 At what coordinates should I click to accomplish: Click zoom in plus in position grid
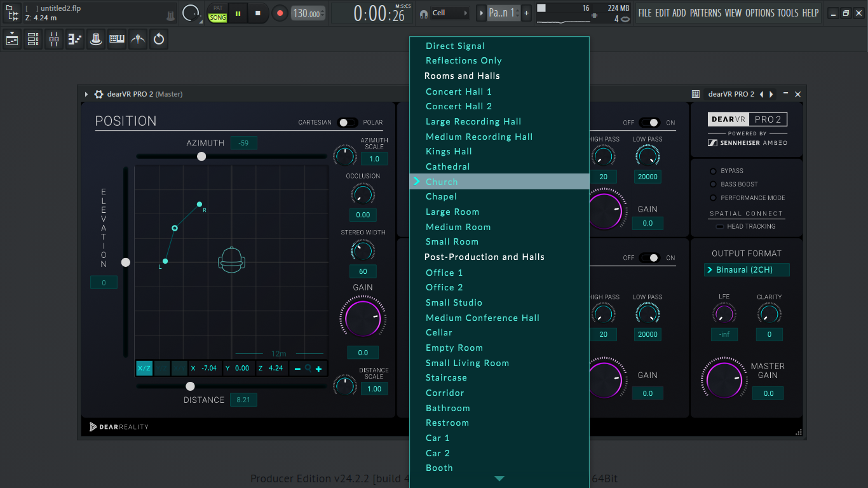point(318,369)
